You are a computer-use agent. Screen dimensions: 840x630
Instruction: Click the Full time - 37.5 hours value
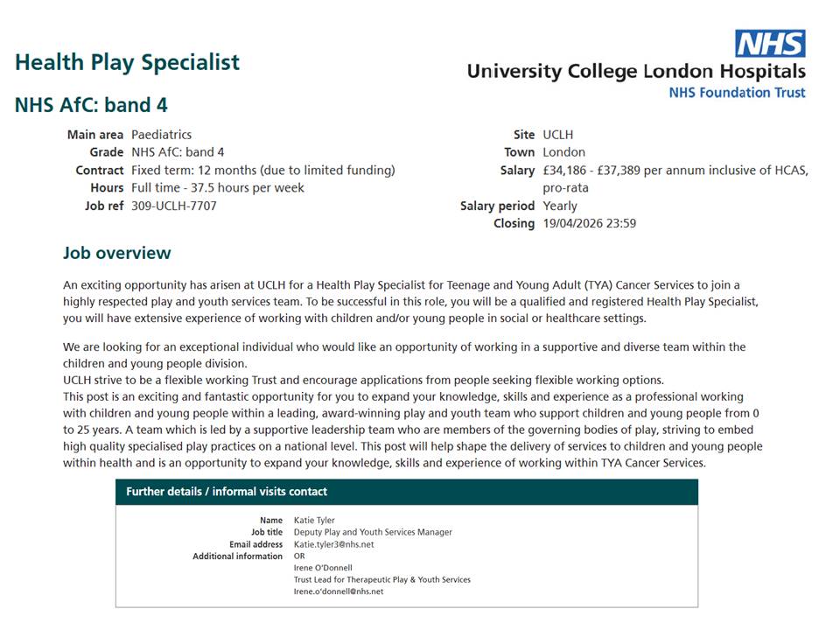(218, 188)
